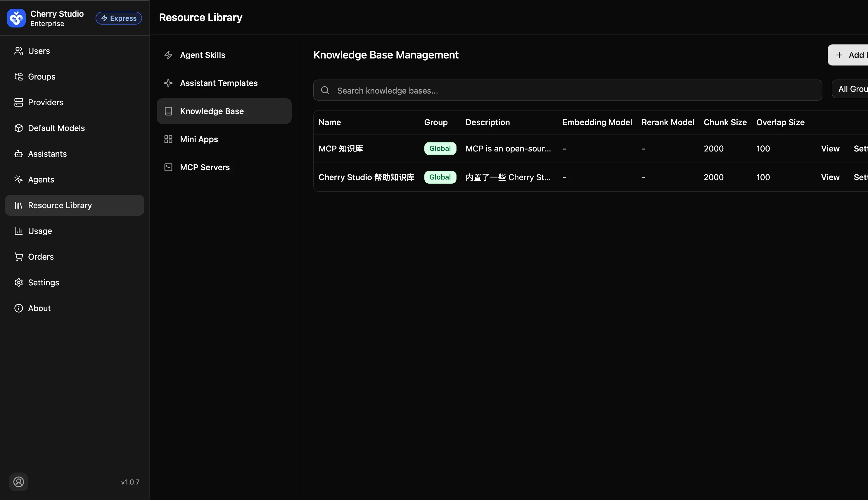
Task: Select the Knowledge Base tab
Action: click(224, 111)
